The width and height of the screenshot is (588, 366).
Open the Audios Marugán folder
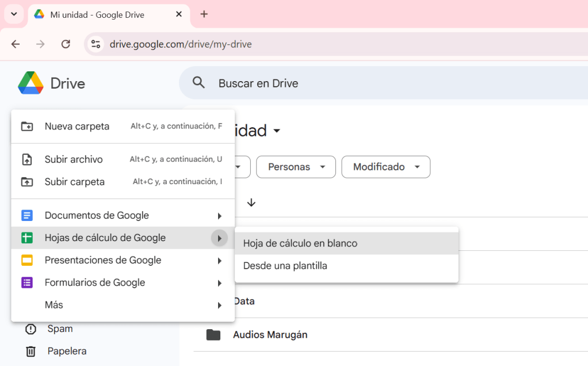click(x=270, y=335)
